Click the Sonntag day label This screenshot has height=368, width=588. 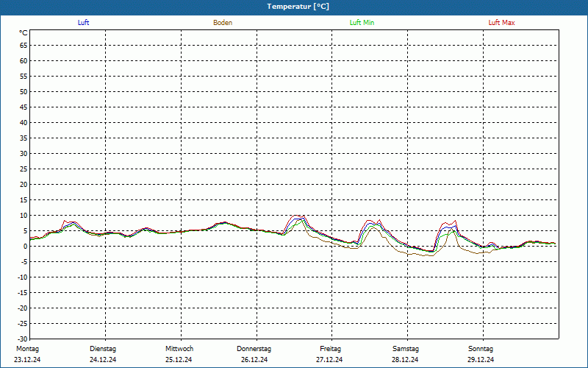pos(481,349)
